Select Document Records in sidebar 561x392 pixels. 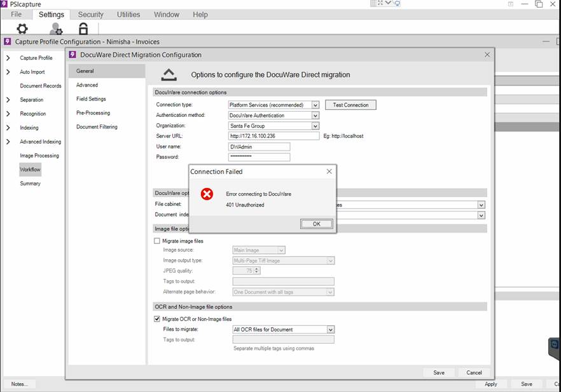click(41, 86)
